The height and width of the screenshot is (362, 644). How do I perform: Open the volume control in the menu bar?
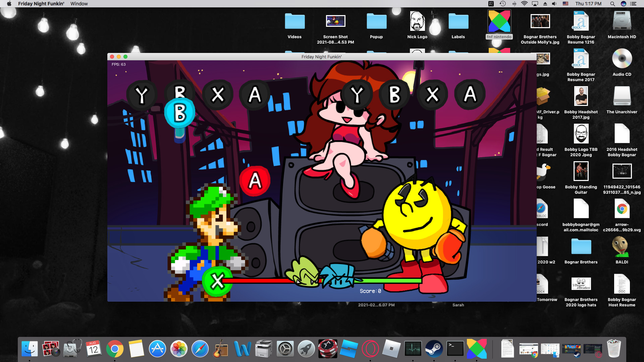[554, 4]
